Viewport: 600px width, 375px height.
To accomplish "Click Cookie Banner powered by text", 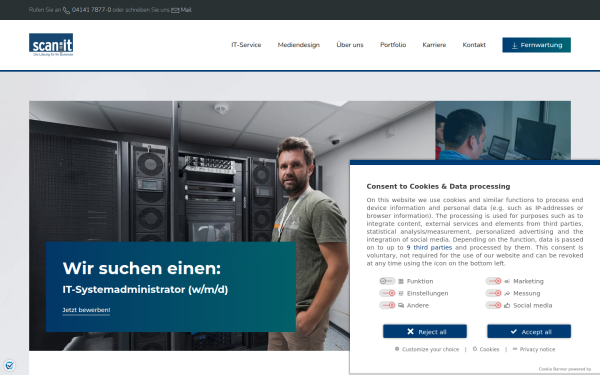I will pos(565,369).
